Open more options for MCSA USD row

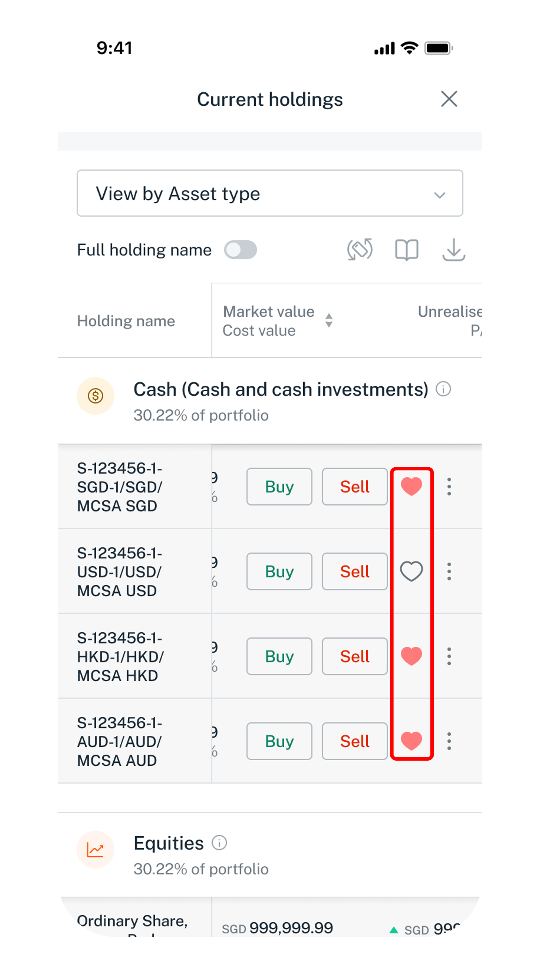pos(449,571)
